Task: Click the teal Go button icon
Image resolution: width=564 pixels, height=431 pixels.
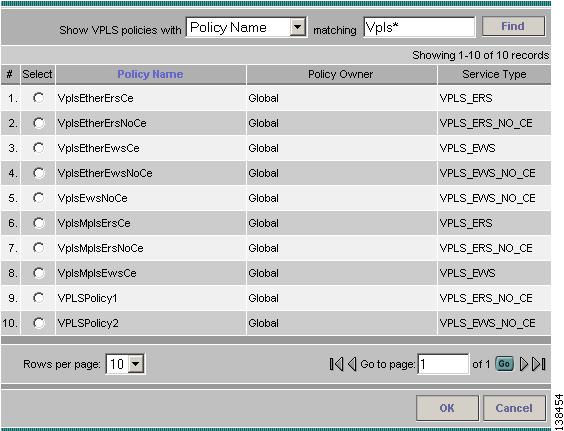Action: [504, 364]
